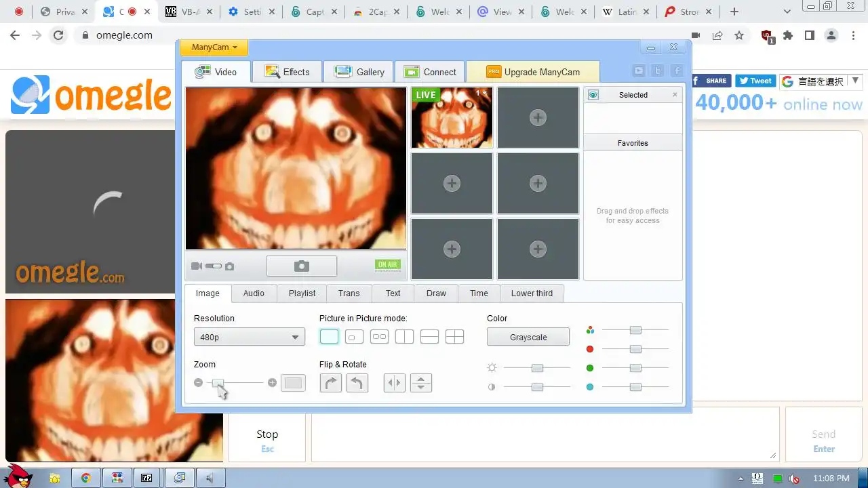This screenshot has width=868, height=488.
Task: Select the LIVE video source thumbnail
Action: click(452, 118)
